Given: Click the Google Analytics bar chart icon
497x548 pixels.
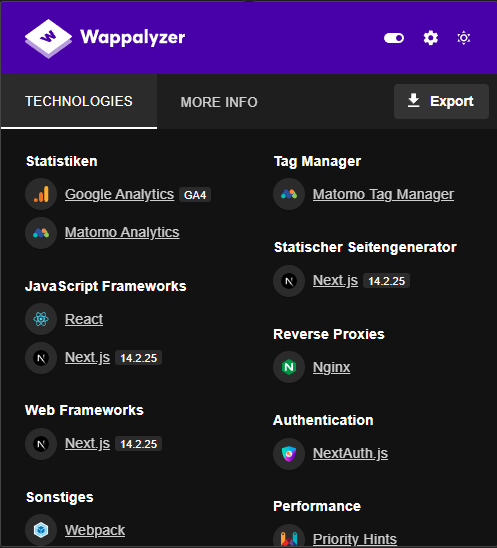Looking at the screenshot, I should point(41,194).
